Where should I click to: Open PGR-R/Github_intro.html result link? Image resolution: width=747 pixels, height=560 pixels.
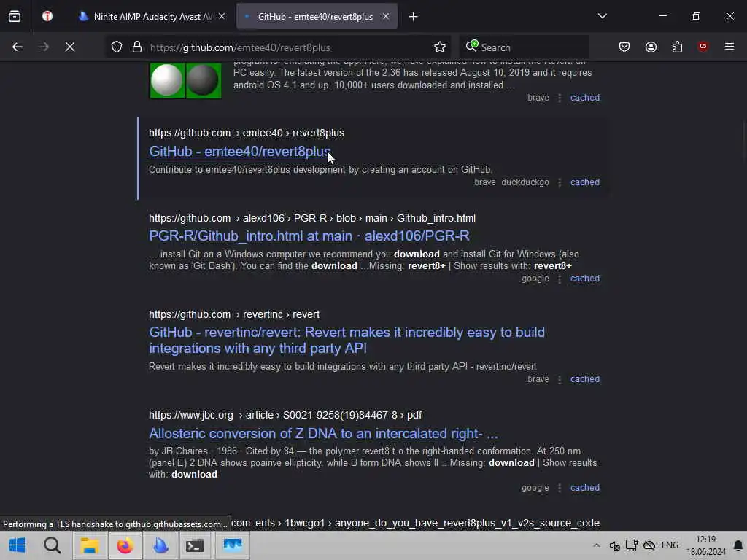(x=309, y=236)
